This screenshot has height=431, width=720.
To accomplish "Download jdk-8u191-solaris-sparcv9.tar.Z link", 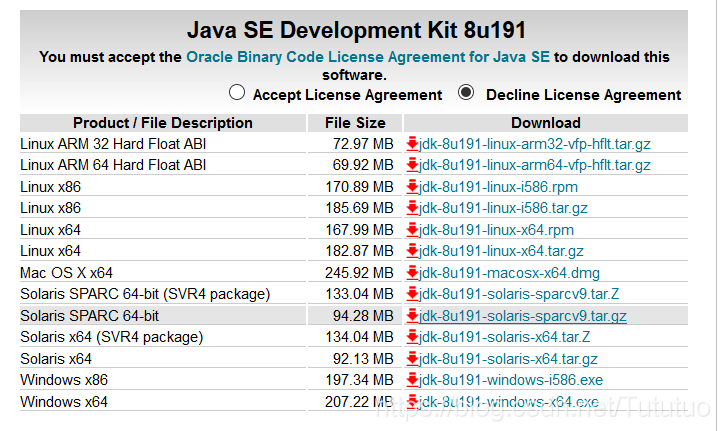I will pos(519,294).
